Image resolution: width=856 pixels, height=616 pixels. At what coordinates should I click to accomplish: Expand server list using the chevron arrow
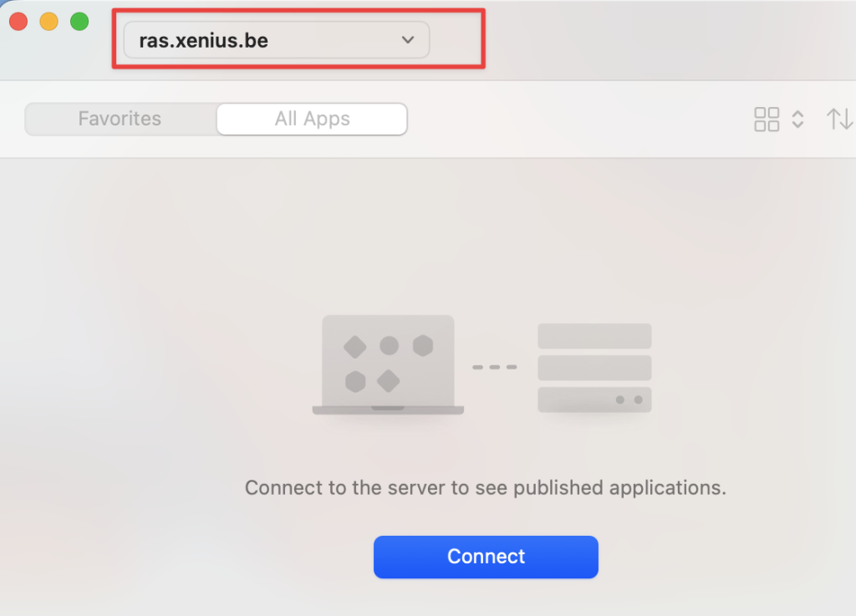click(408, 40)
